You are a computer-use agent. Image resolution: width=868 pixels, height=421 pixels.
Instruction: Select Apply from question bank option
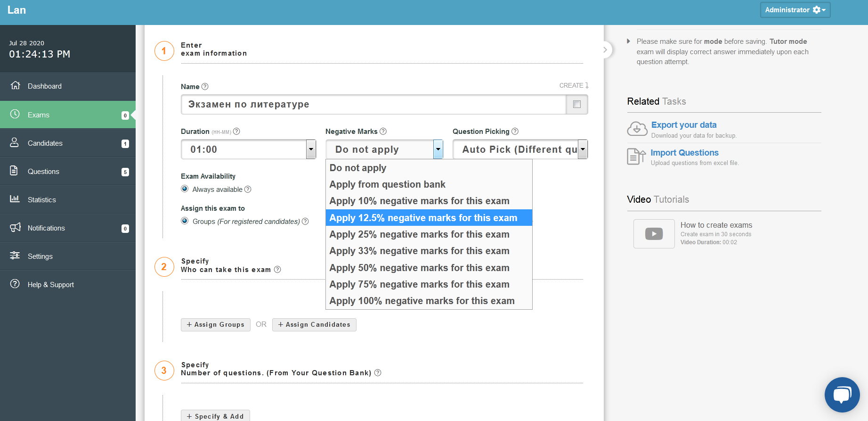point(387,184)
